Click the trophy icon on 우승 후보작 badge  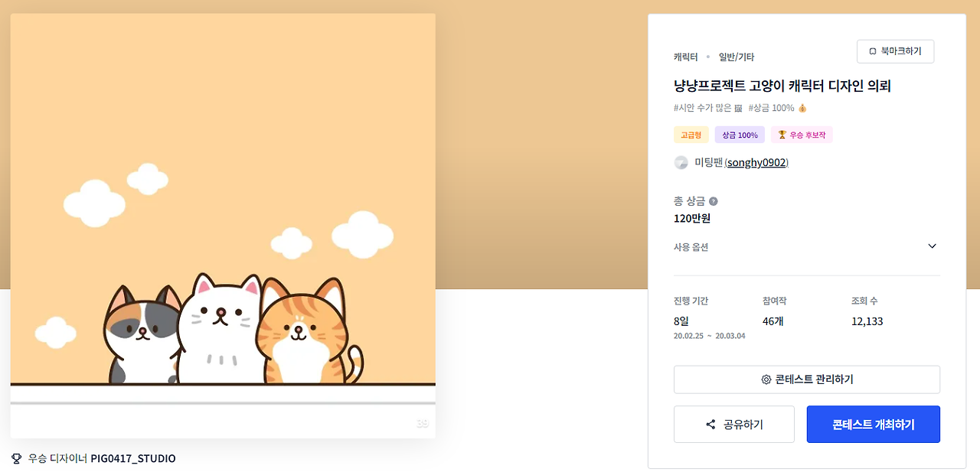pyautogui.click(x=782, y=135)
